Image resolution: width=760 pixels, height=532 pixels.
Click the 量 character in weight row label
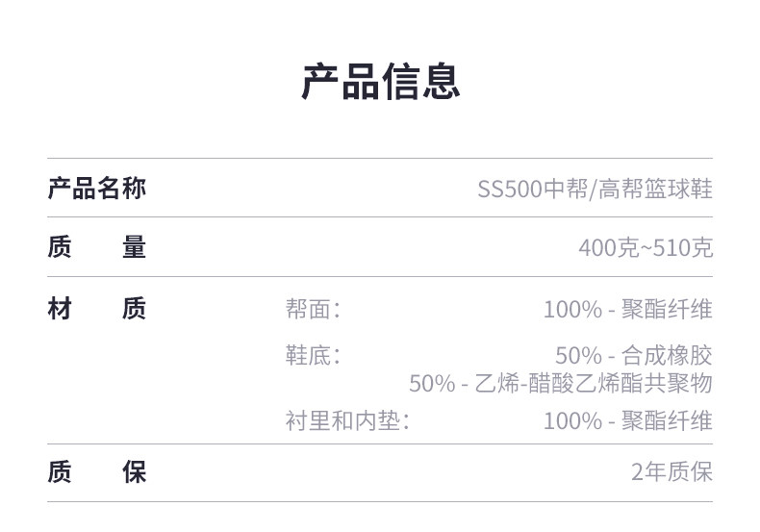134,248
